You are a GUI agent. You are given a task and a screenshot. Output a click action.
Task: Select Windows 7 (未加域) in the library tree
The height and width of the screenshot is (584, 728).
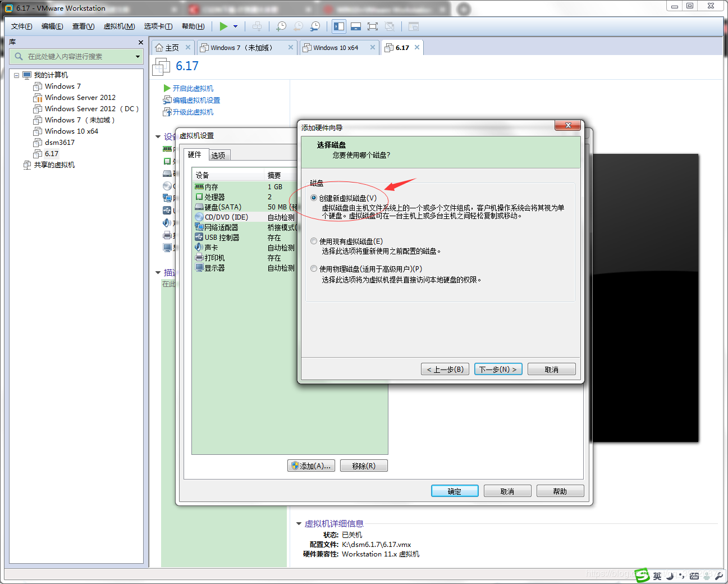click(x=74, y=120)
